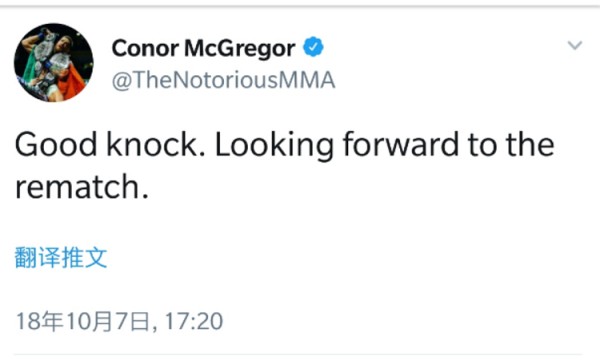600x364 pixels.
Task: Click the date "18年10月7日" below the tweet
Action: click(x=82, y=321)
